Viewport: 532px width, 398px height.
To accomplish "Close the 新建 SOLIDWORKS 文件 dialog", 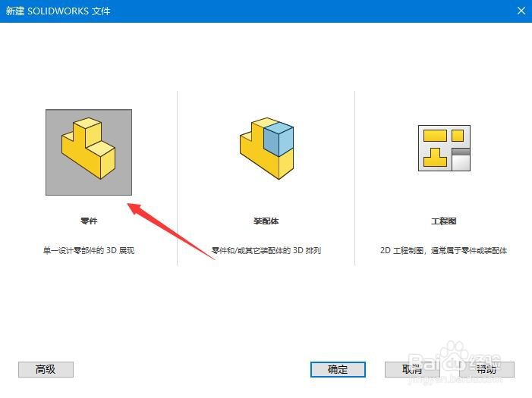I will [521, 11].
